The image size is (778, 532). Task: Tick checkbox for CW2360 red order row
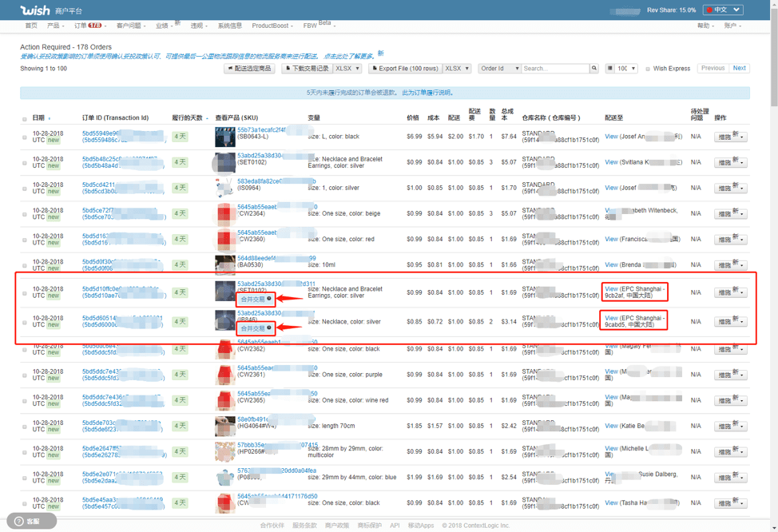pyautogui.click(x=24, y=240)
